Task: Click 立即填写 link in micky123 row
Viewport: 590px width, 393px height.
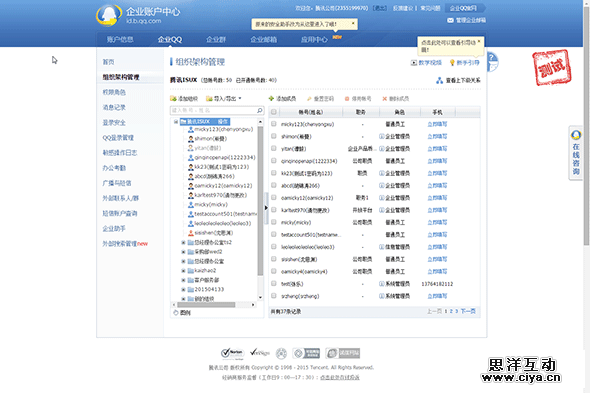Action: click(437, 124)
